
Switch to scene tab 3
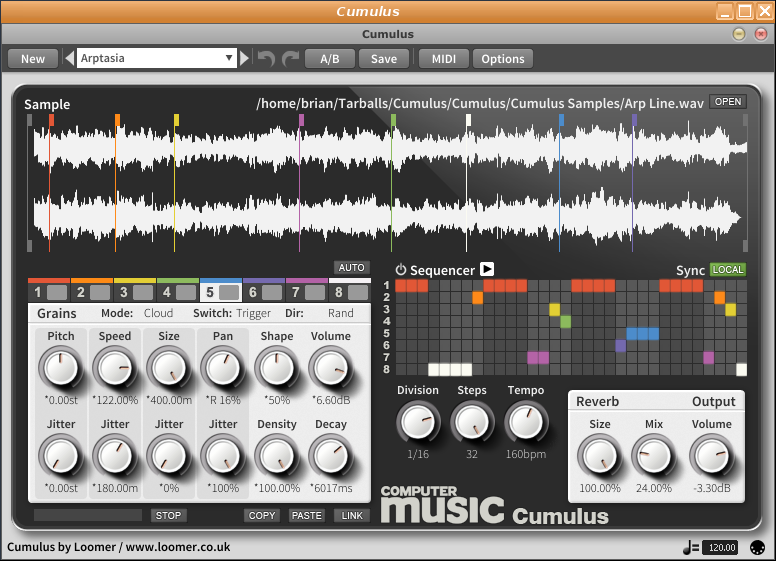(x=135, y=291)
